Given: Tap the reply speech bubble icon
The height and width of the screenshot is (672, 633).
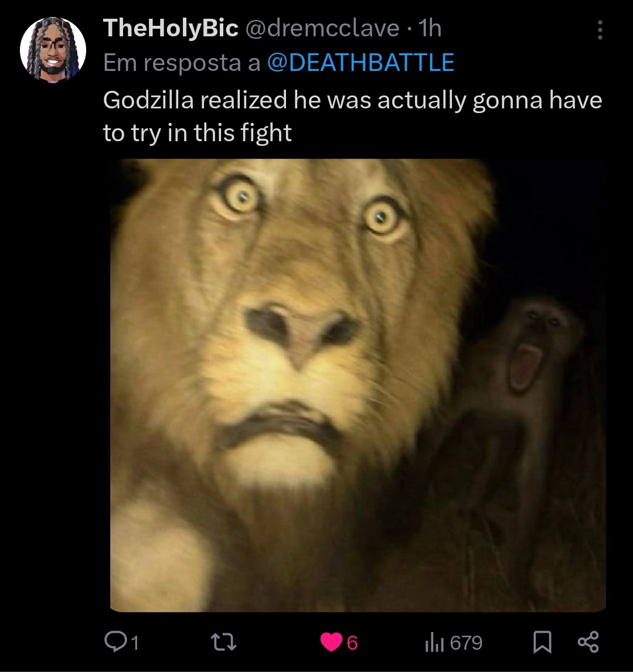Looking at the screenshot, I should coord(115,642).
